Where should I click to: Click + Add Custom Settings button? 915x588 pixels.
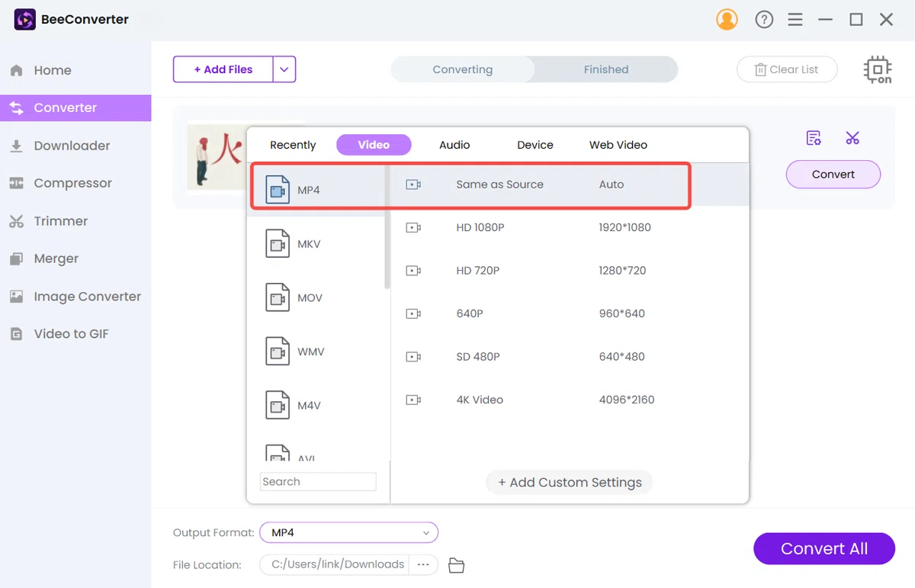(x=570, y=482)
